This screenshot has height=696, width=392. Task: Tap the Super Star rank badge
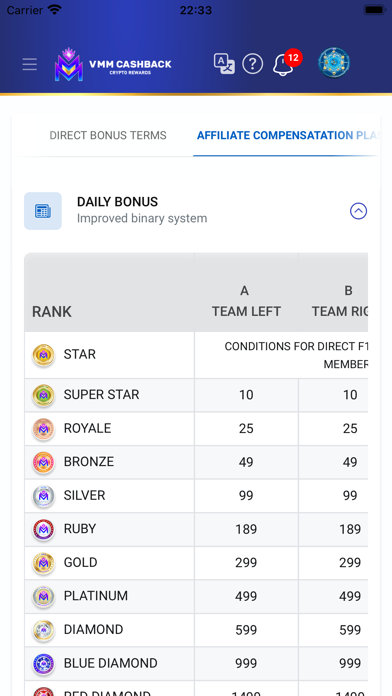(44, 395)
